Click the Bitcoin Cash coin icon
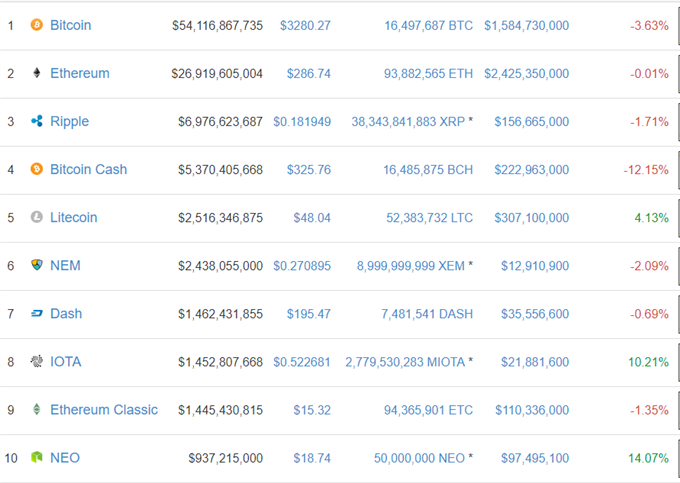 pos(36,169)
